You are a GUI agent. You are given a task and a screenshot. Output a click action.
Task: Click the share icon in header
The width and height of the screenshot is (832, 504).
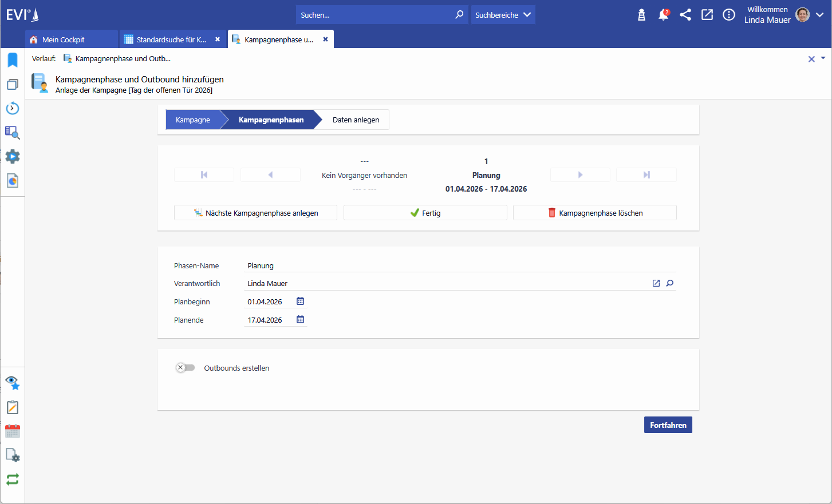pos(685,15)
